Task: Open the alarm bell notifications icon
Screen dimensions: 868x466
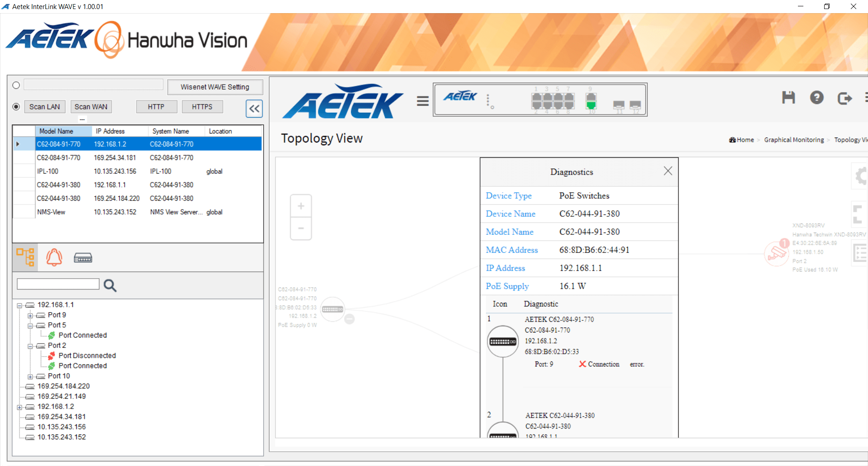Action: [x=54, y=257]
